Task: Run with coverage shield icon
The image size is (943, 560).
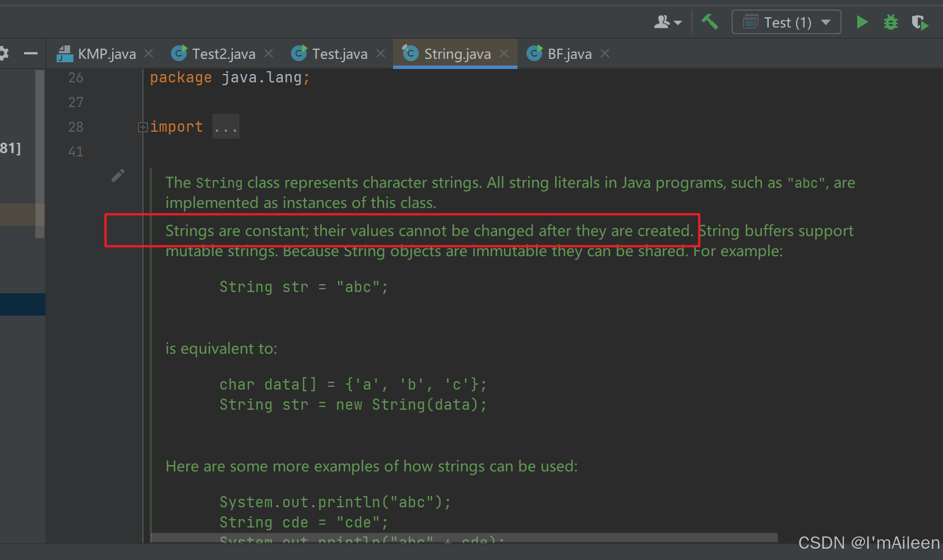Action: click(920, 22)
